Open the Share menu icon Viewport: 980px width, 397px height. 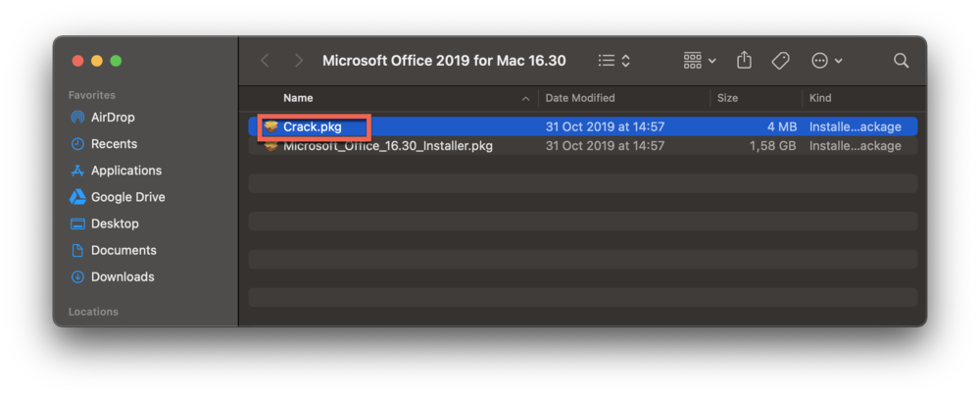(x=744, y=61)
